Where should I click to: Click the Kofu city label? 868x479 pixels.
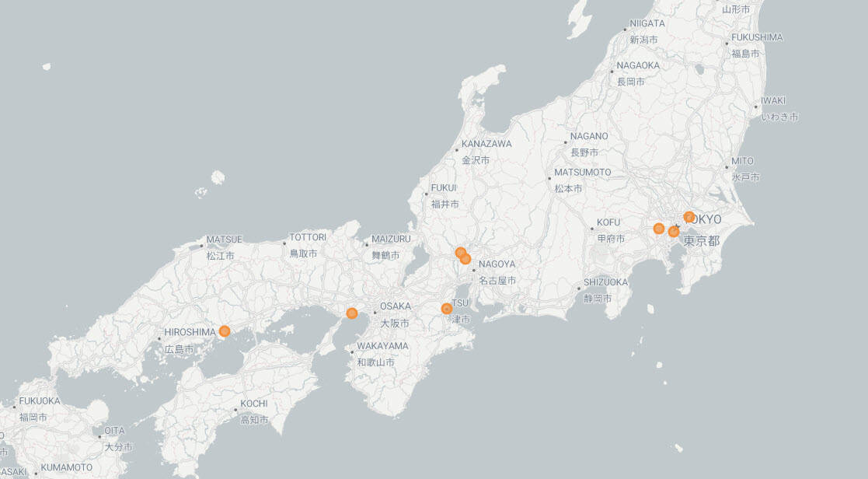click(608, 222)
